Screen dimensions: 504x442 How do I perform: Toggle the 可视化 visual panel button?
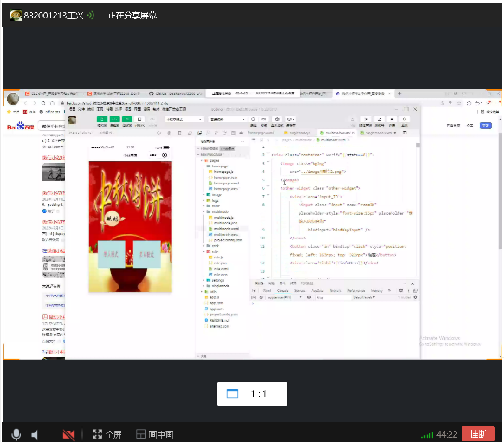point(139,119)
